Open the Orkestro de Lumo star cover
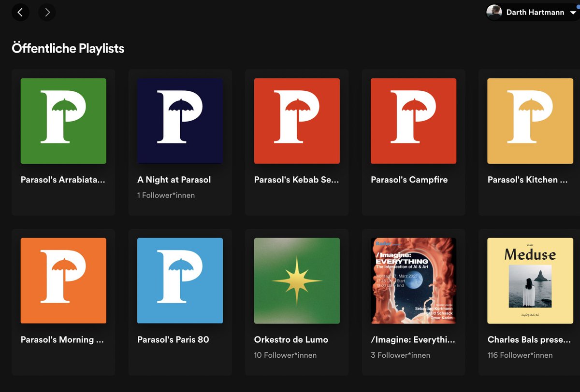Screen dimensions: 580x392 click(x=297, y=280)
